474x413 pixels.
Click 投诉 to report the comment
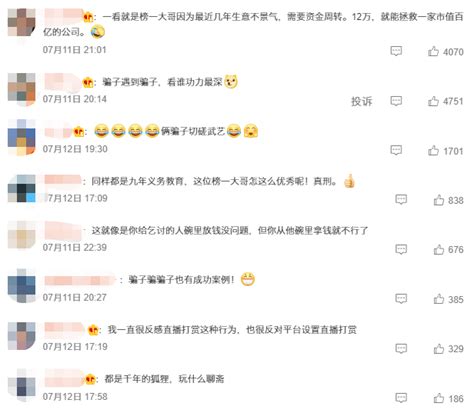(x=361, y=101)
